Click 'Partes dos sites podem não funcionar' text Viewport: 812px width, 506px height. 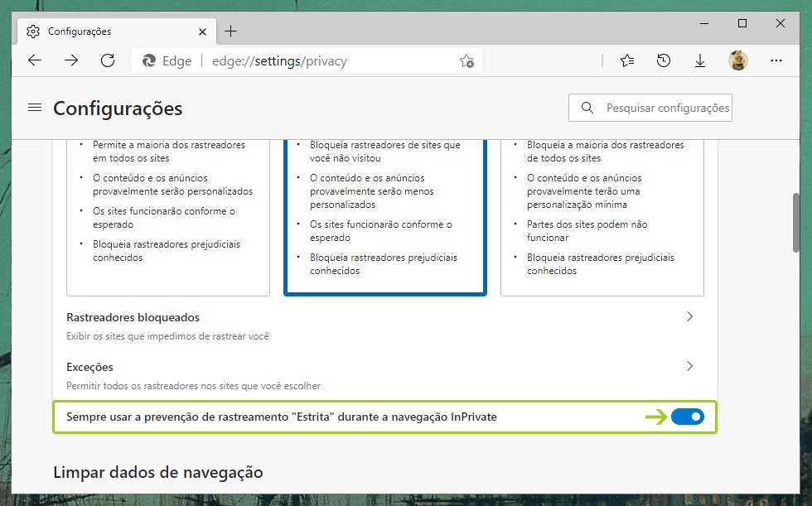click(587, 231)
